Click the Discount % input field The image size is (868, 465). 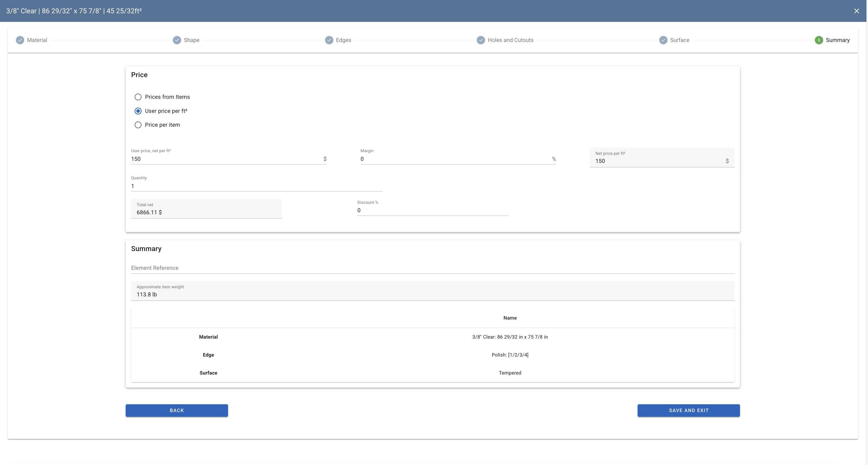pos(432,210)
